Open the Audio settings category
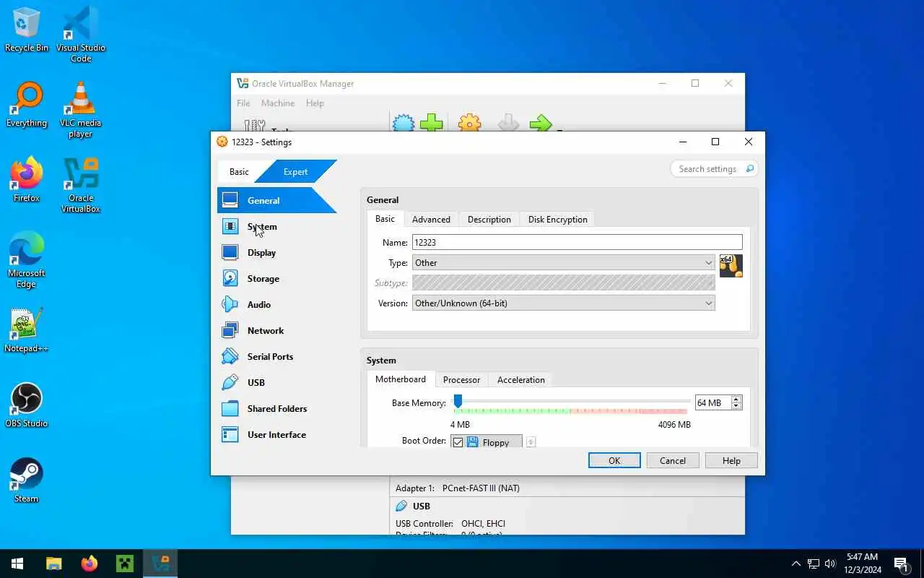924x578 pixels. pyautogui.click(x=276, y=304)
